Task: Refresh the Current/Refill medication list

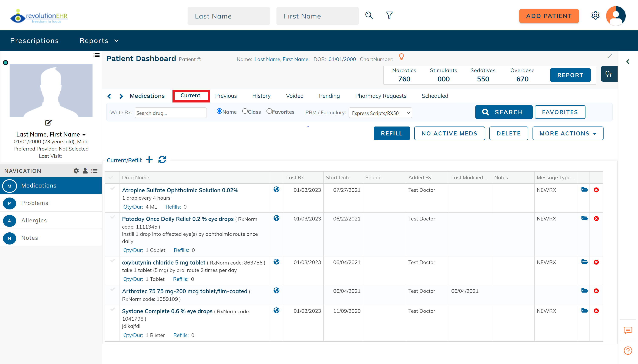Action: 162,160
